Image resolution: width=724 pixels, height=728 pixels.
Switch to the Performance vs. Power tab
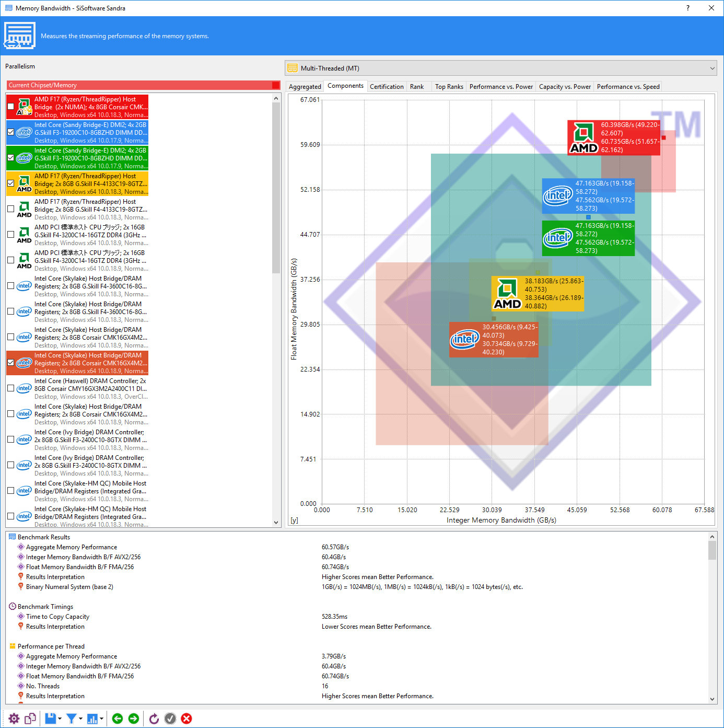501,87
